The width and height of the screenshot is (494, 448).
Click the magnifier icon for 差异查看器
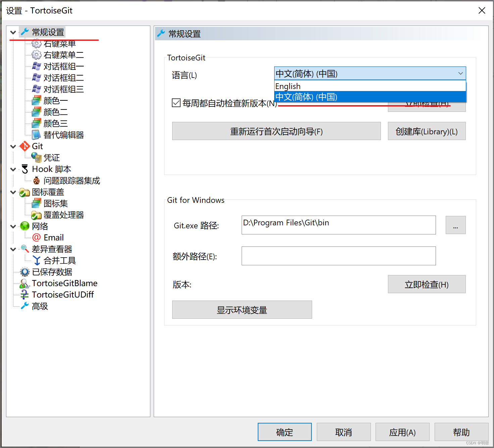[24, 249]
